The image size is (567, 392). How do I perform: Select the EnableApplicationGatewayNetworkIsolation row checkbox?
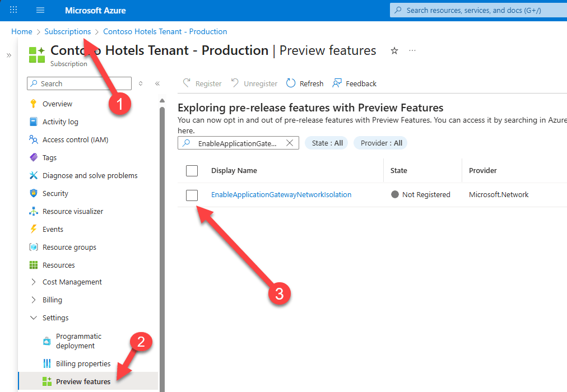[x=192, y=195]
